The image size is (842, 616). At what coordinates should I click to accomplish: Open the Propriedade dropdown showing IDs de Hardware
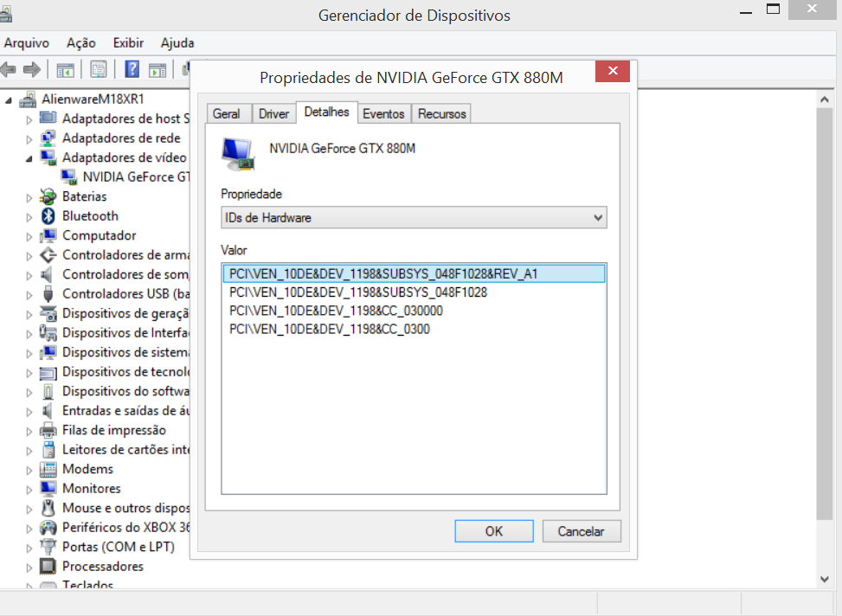pos(414,217)
